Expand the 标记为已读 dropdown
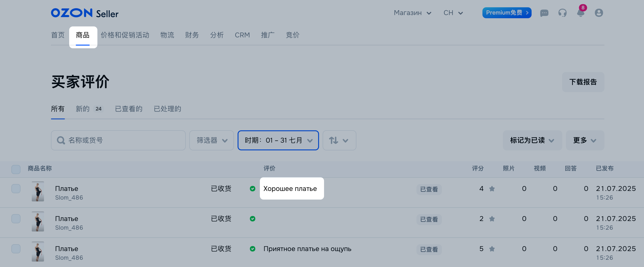 pyautogui.click(x=532, y=140)
